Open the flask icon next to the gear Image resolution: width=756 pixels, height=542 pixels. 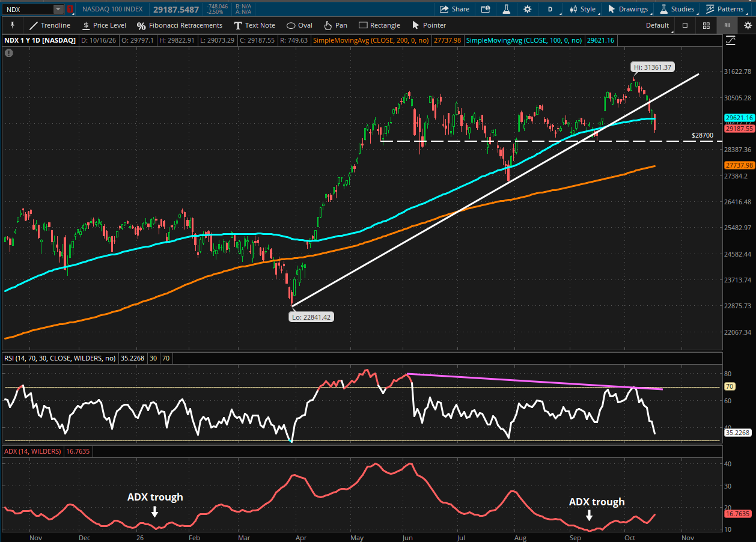(x=507, y=9)
